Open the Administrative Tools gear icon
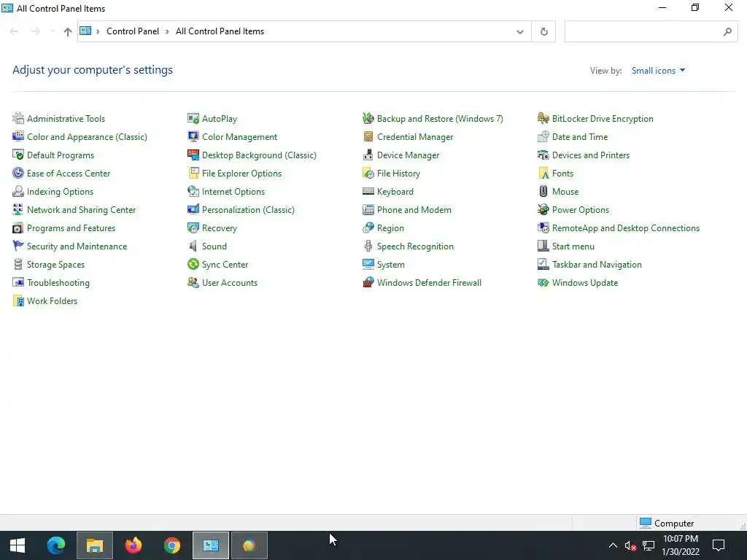This screenshot has height=560, width=747. 18,118
